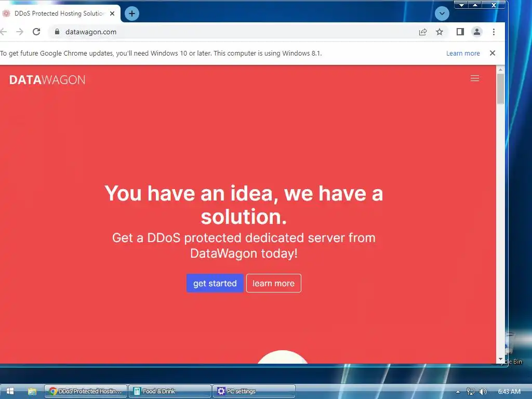Screen dimensions: 532x399
Task: Bookmark this page with the star icon
Action: pyautogui.click(x=440, y=32)
